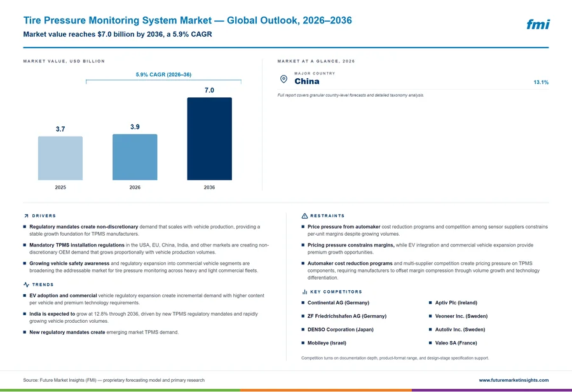Click the Major Country label

coord(315,73)
